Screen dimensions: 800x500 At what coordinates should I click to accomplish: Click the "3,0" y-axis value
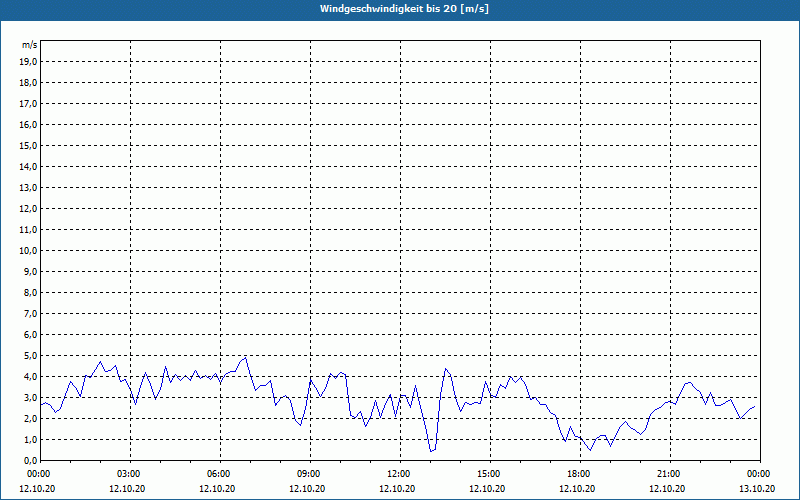[x=30, y=397]
